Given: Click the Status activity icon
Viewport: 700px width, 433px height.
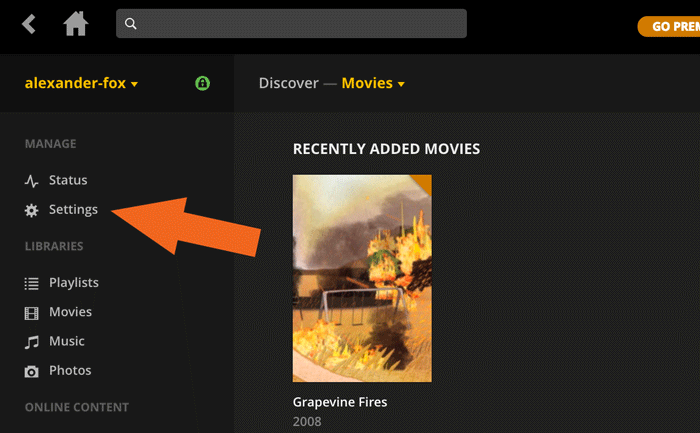Looking at the screenshot, I should pyautogui.click(x=31, y=181).
